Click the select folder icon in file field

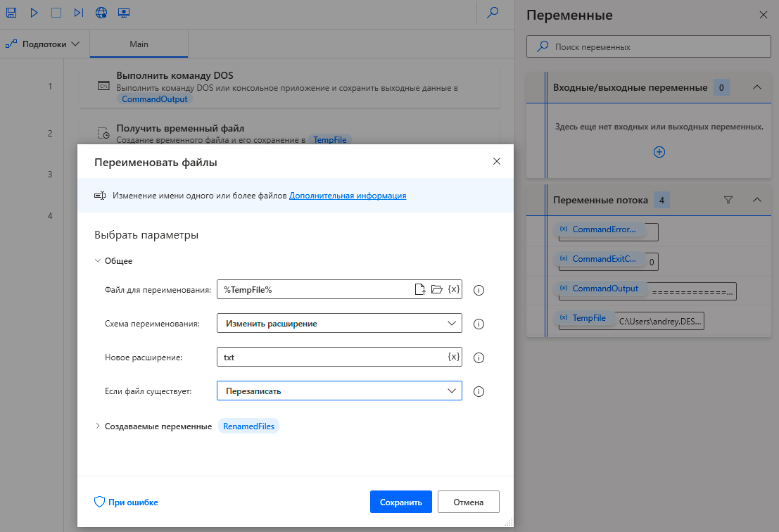(437, 289)
